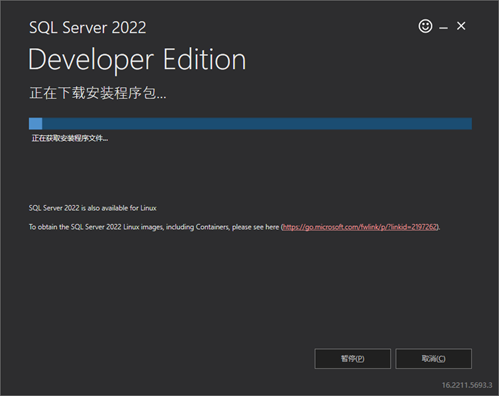Close the SQL Server installer window
Viewport: 499px width, 396px height.
[x=461, y=26]
